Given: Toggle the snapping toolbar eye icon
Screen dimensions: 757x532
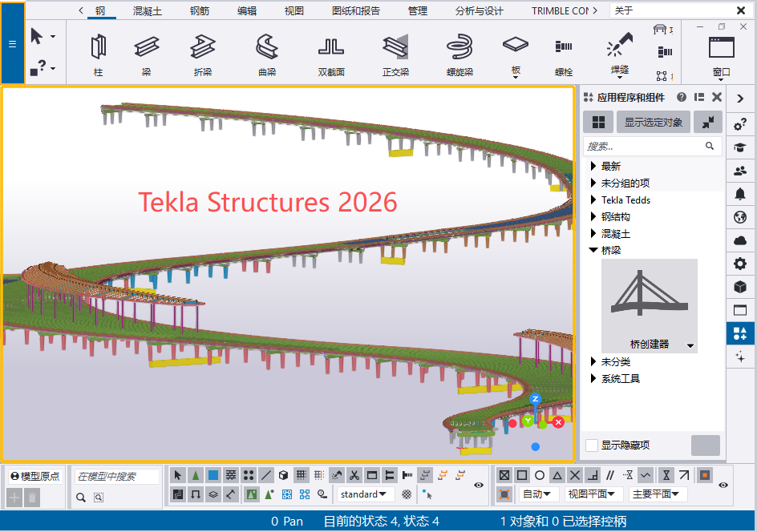Looking at the screenshot, I should click(x=723, y=485).
